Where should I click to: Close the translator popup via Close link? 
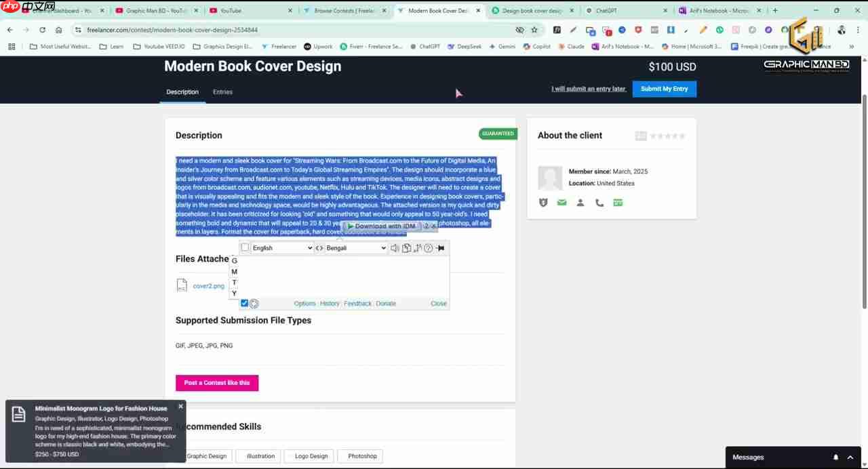(x=439, y=304)
